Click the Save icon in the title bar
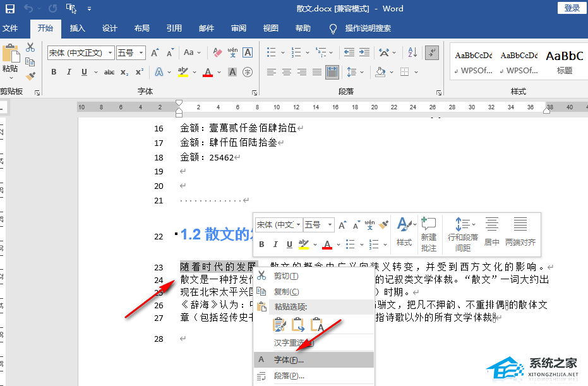588x386 pixels. tap(9, 9)
